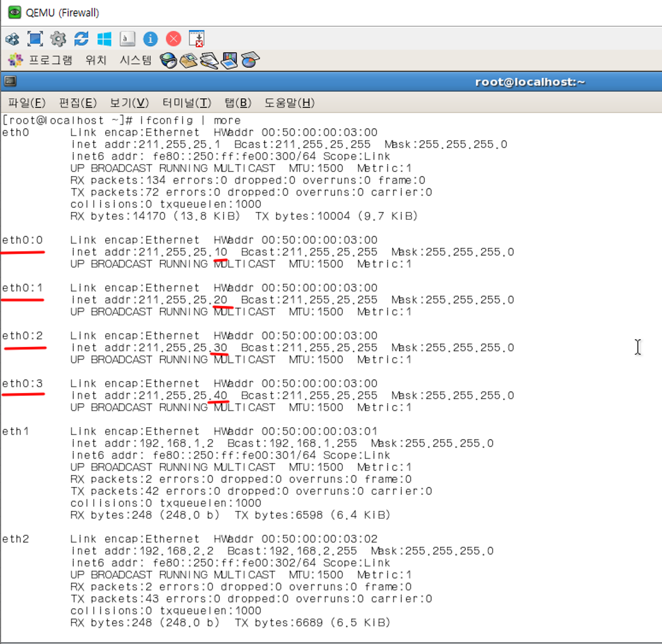Click the 'ifconfig | more' command line
The image size is (662, 644).
[190, 120]
